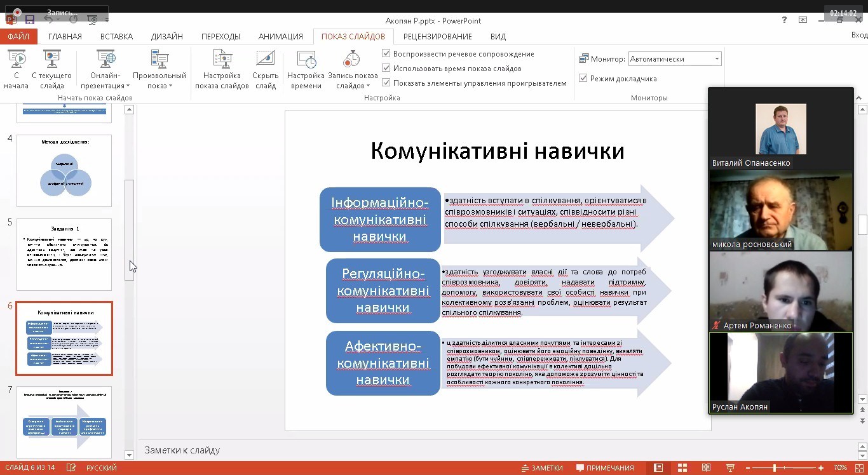This screenshot has height=475, width=868.
Task: Click Настройка показа слайдов icon
Action: tap(222, 60)
